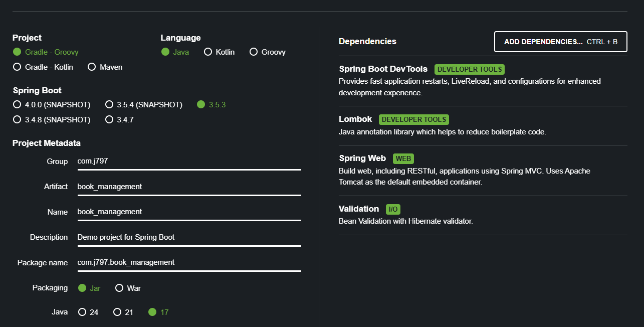The width and height of the screenshot is (644, 327).
Task: Choose Maven as project type
Action: pos(105,67)
